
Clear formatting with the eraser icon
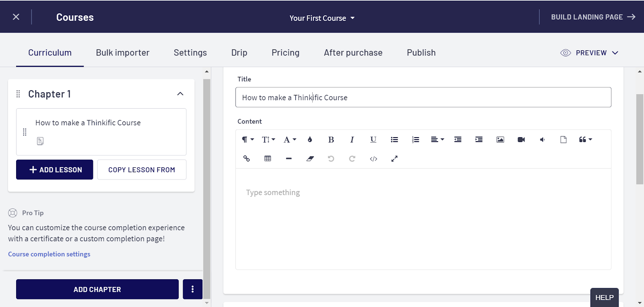click(310, 159)
